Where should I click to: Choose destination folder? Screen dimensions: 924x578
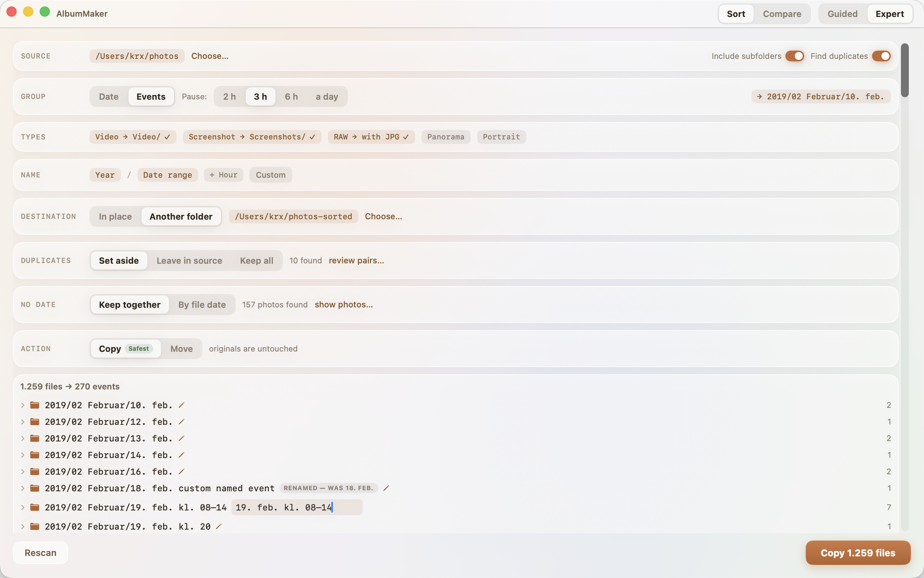[383, 216]
